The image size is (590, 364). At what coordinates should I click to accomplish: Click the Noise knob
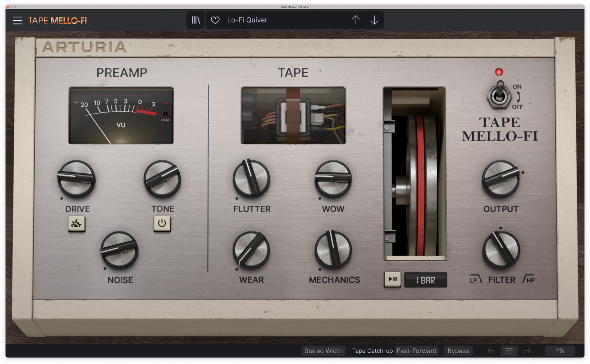120,250
